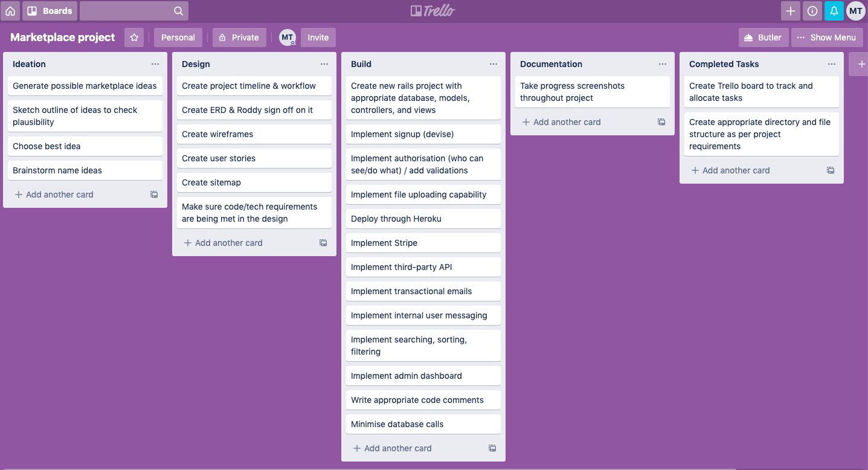868x470 pixels.
Task: Click card template icon in Documentation list
Action: [661, 122]
